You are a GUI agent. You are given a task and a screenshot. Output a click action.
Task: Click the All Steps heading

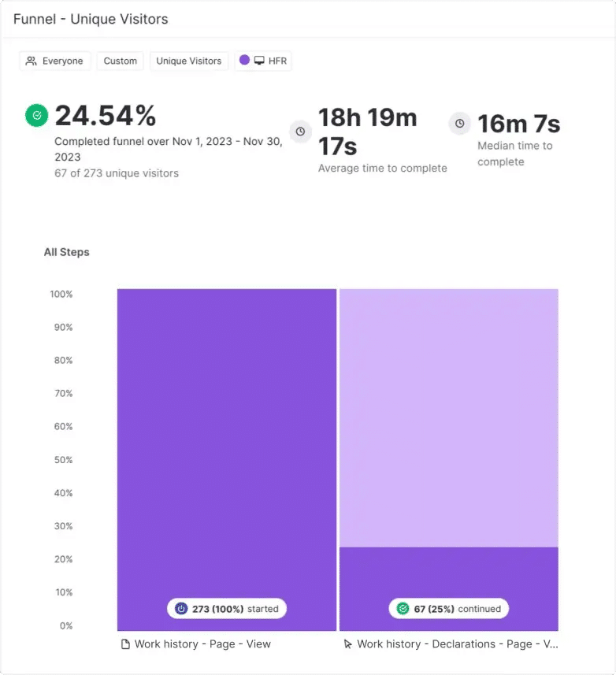tap(67, 252)
